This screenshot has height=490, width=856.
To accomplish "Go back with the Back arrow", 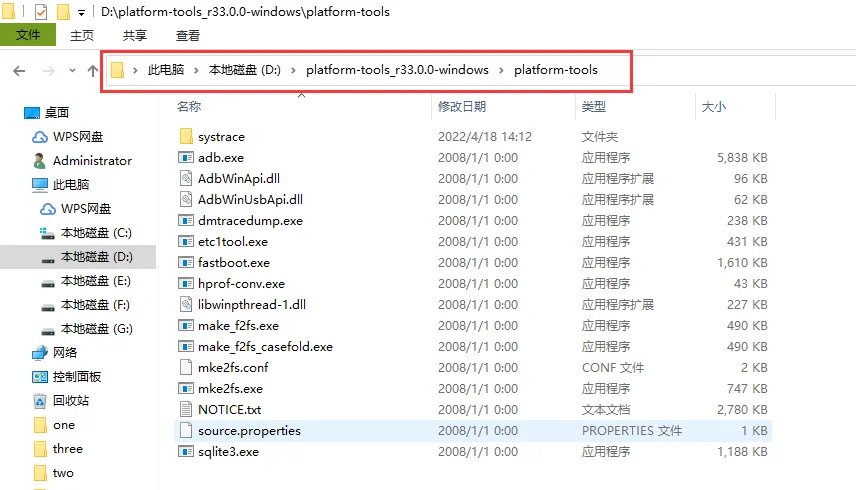I will coord(19,70).
